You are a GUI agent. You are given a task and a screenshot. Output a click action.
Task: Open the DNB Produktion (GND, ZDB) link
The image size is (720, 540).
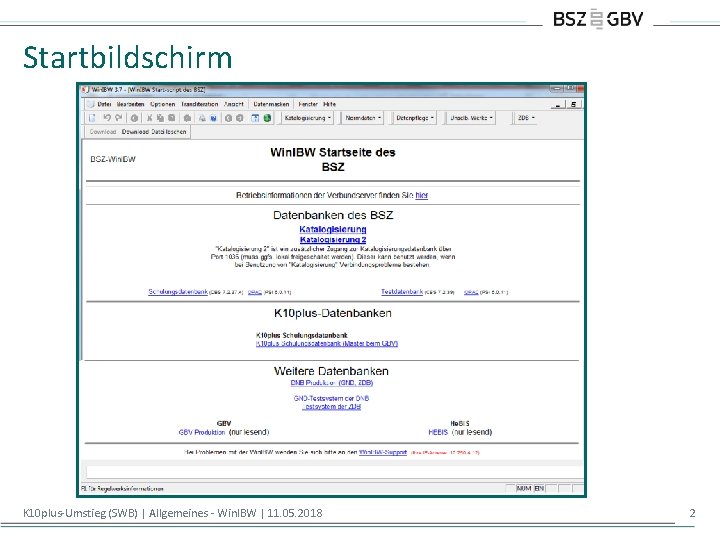click(332, 382)
